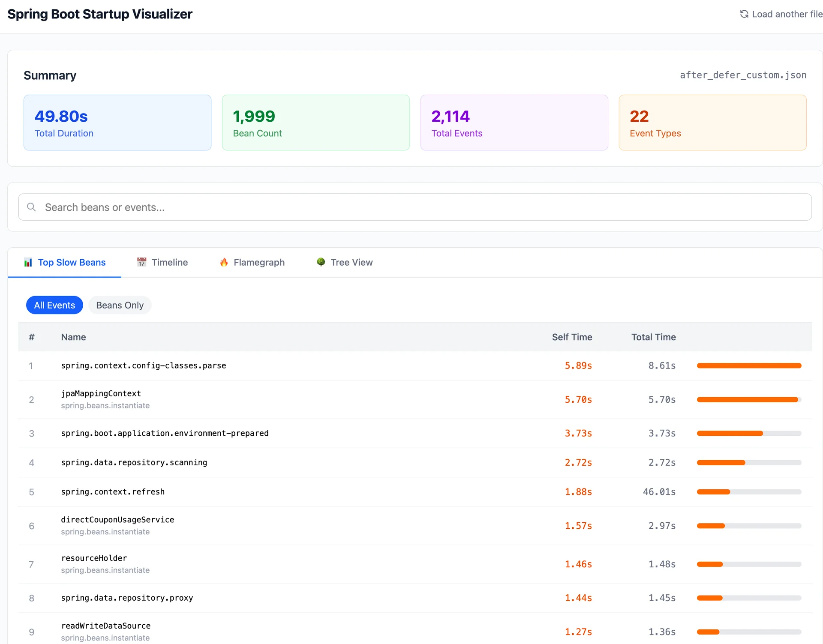The height and width of the screenshot is (644, 823).
Task: Select the spring.context.config-classes.parse row
Action: pos(144,366)
